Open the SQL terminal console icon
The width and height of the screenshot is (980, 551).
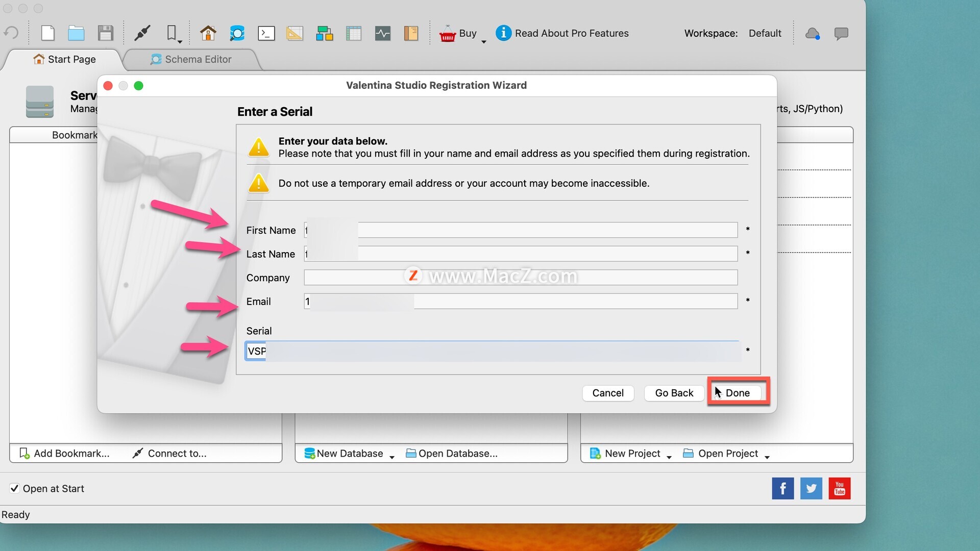pyautogui.click(x=266, y=33)
